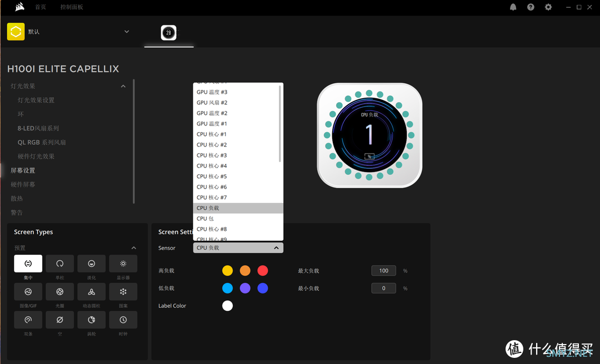Open the help question mark icon

click(x=531, y=7)
